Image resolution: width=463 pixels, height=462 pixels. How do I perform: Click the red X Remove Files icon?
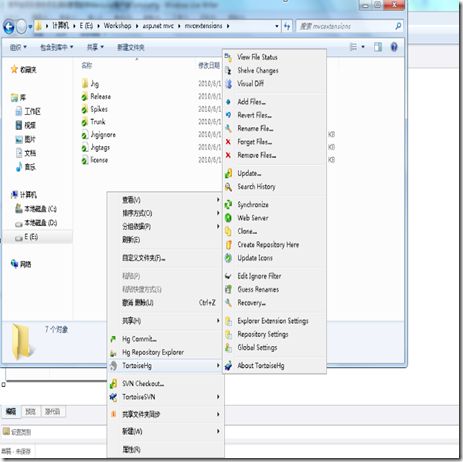tap(228, 155)
